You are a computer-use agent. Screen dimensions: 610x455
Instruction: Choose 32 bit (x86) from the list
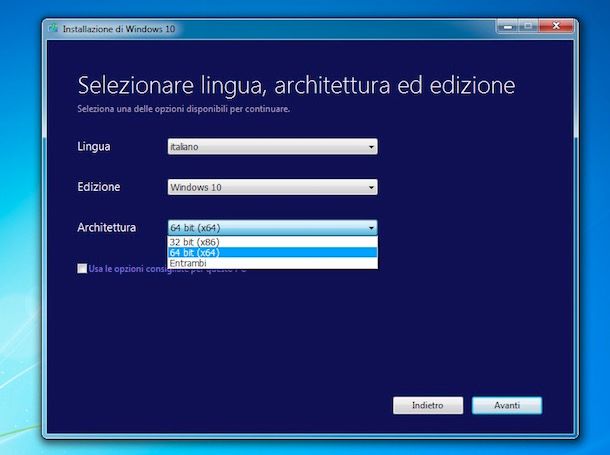(272, 242)
